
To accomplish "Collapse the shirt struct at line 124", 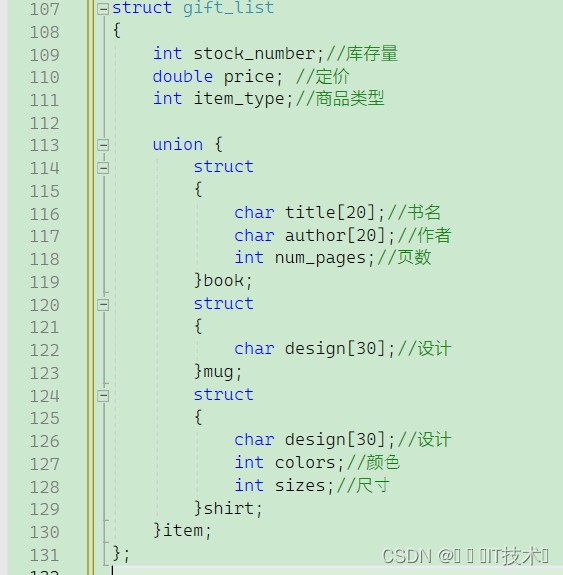I will point(103,396).
